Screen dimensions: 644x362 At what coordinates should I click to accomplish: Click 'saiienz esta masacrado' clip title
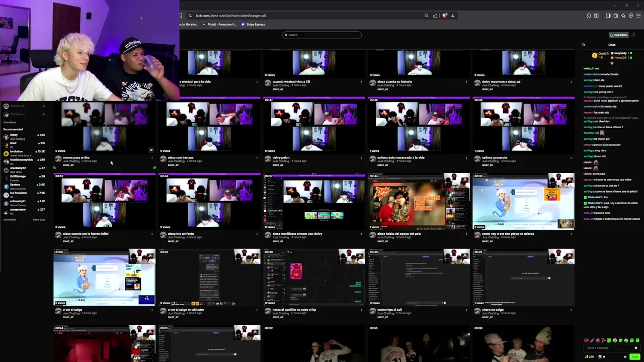click(400, 157)
